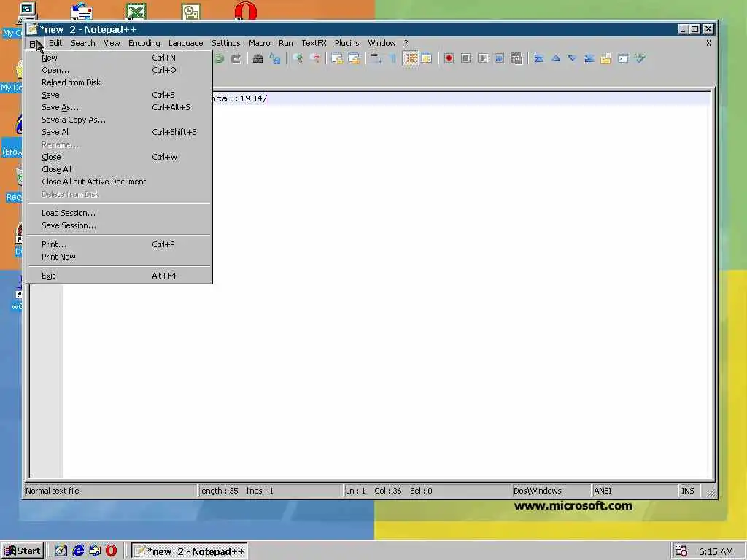Click the user defined language icon
This screenshot has width=747, height=560.
(x=427, y=58)
